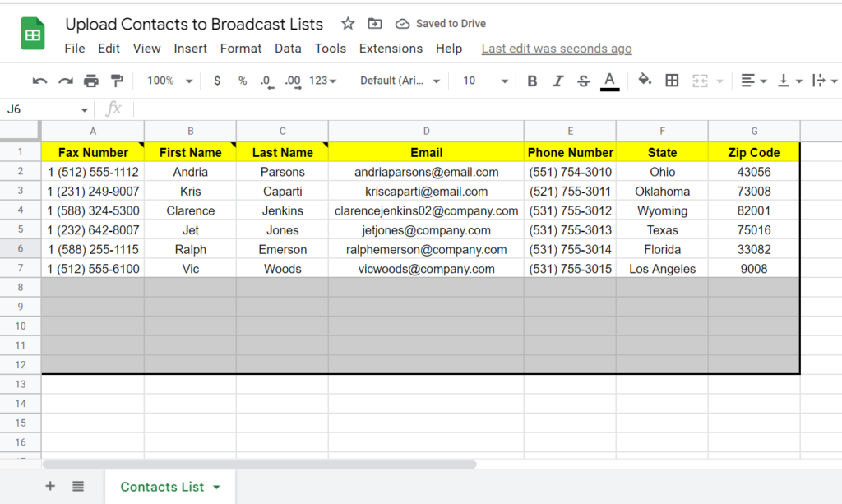Open the File menu
The width and height of the screenshot is (842, 504).
pyautogui.click(x=75, y=49)
